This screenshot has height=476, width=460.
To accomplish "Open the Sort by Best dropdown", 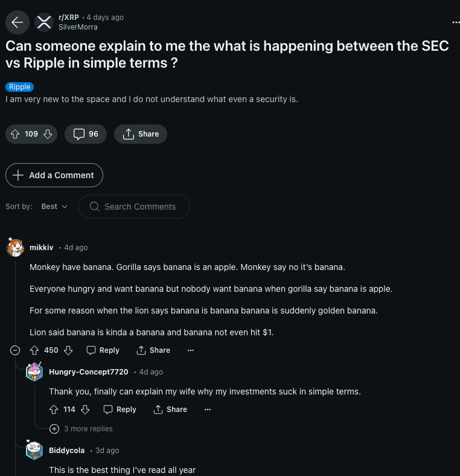I will (x=54, y=207).
